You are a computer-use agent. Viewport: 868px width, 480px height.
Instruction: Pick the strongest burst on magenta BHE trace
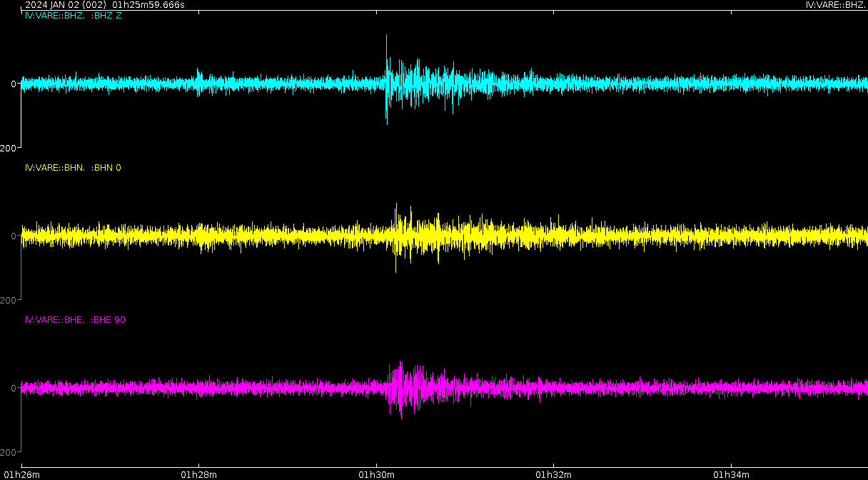point(401,389)
